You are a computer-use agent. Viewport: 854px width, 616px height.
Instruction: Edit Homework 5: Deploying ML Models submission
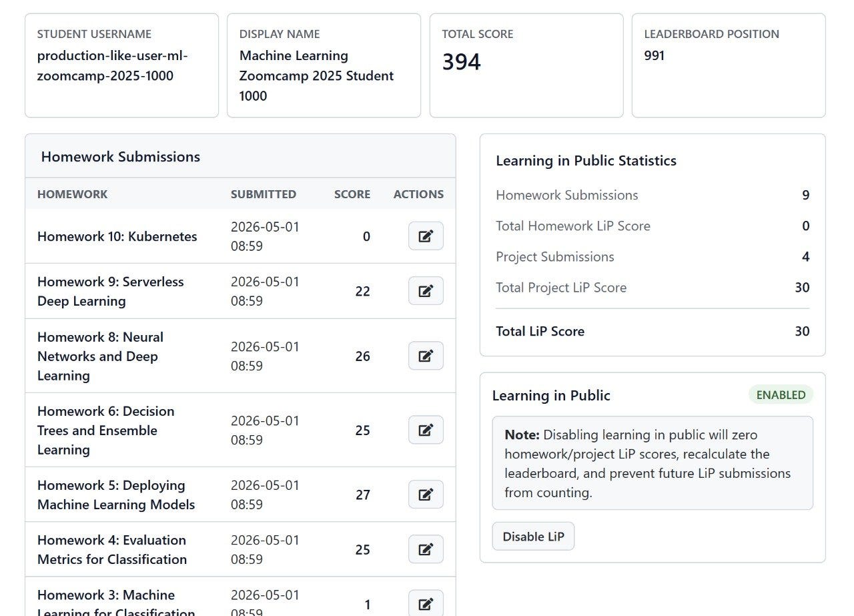point(426,495)
